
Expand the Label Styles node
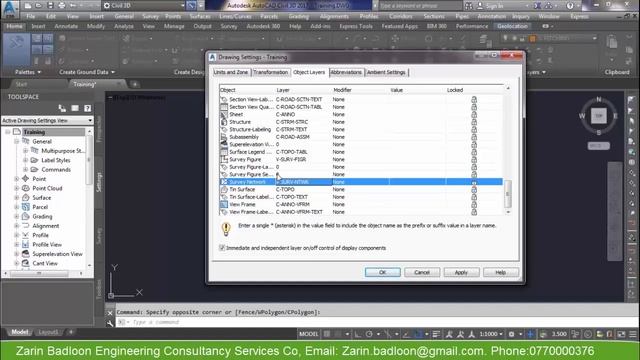[x=25, y=160]
